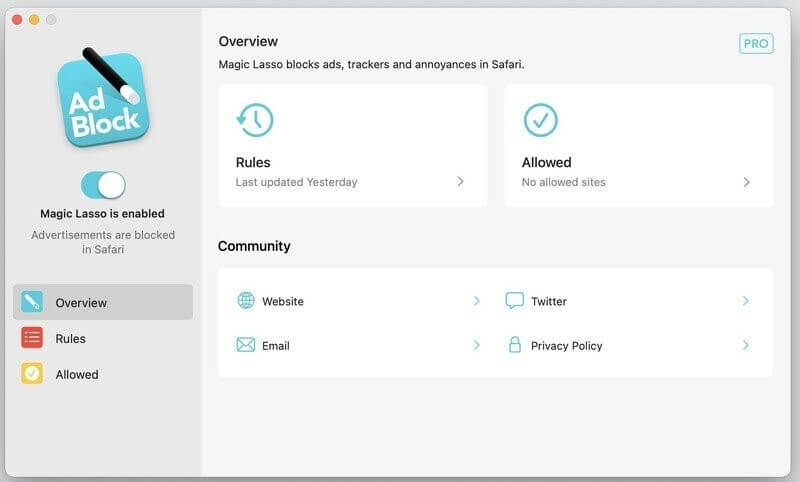The height and width of the screenshot is (482, 800).
Task: Click the chevron beside Privacy Policy
Action: pos(746,345)
